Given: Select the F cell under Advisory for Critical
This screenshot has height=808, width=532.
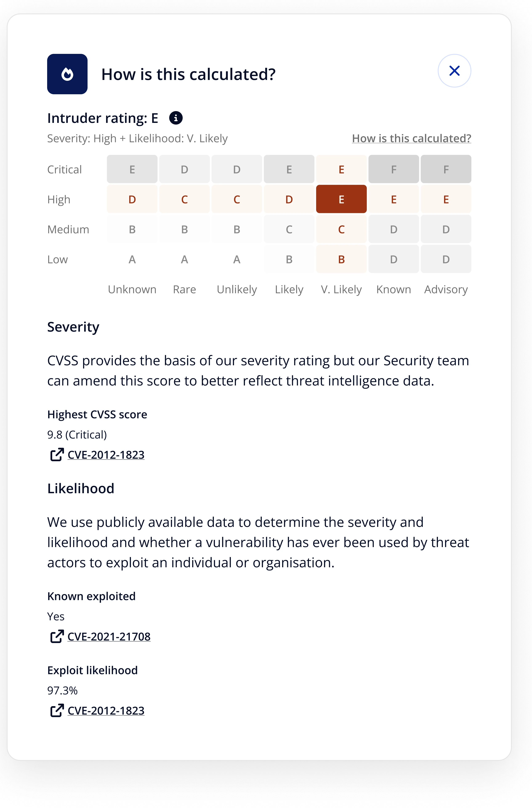Looking at the screenshot, I should point(446,169).
